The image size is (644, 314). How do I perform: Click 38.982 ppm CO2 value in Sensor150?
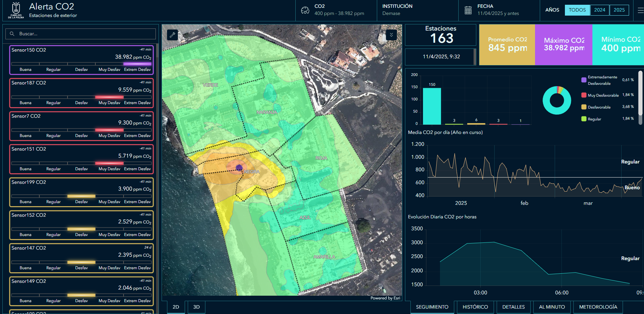[x=133, y=57]
